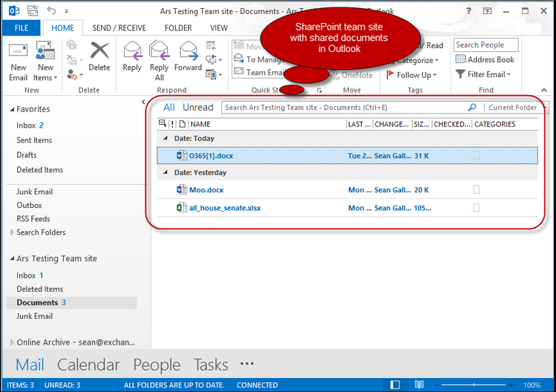Switch to the HOME tab
This screenshot has height=392, width=556.
click(x=63, y=28)
